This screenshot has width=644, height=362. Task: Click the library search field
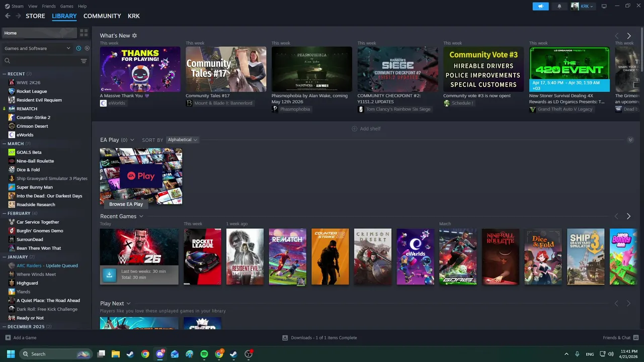[41, 61]
